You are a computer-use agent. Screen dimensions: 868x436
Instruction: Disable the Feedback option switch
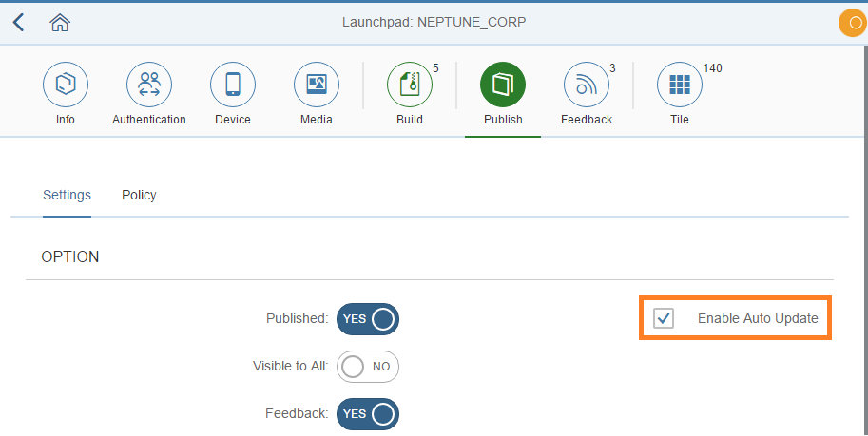click(x=368, y=414)
